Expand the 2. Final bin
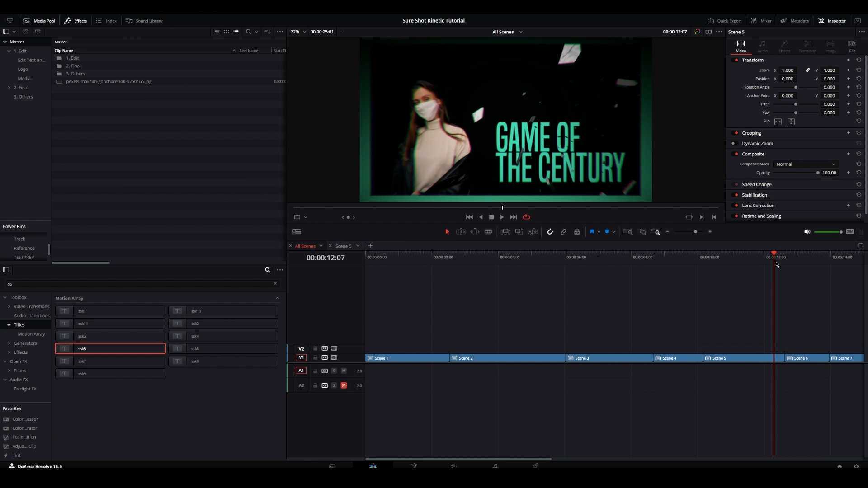This screenshot has width=868, height=488. click(x=9, y=88)
